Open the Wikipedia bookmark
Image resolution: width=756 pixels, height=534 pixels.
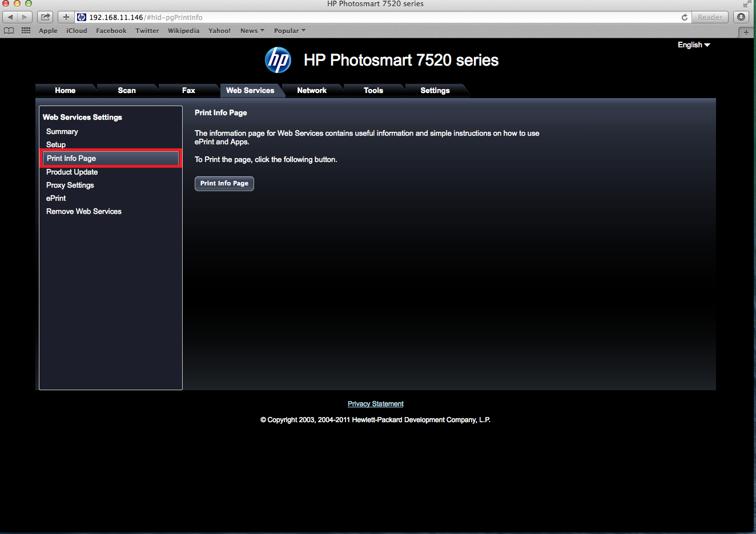coord(184,31)
